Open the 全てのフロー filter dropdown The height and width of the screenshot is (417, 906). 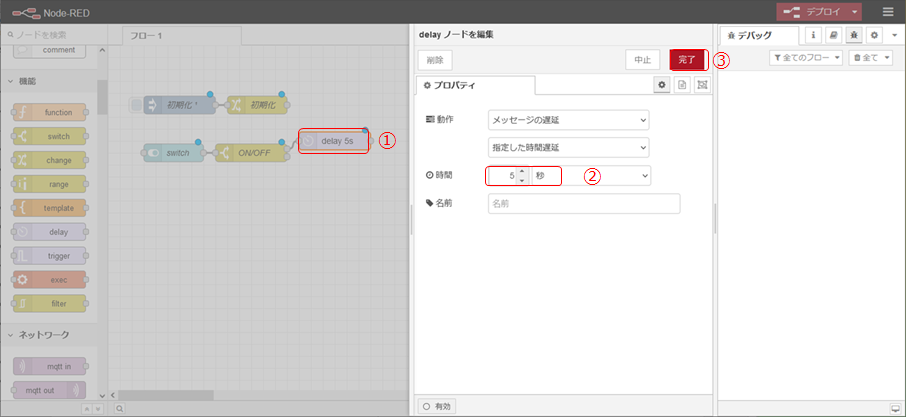(807, 59)
